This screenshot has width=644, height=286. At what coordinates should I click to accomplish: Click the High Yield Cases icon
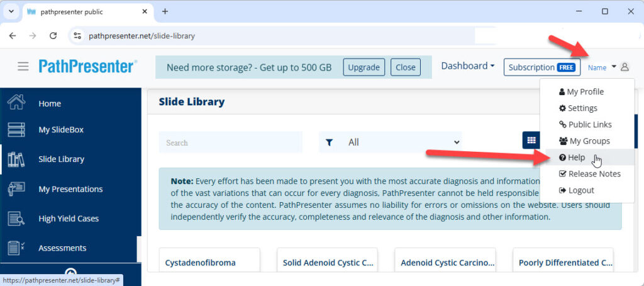click(16, 219)
